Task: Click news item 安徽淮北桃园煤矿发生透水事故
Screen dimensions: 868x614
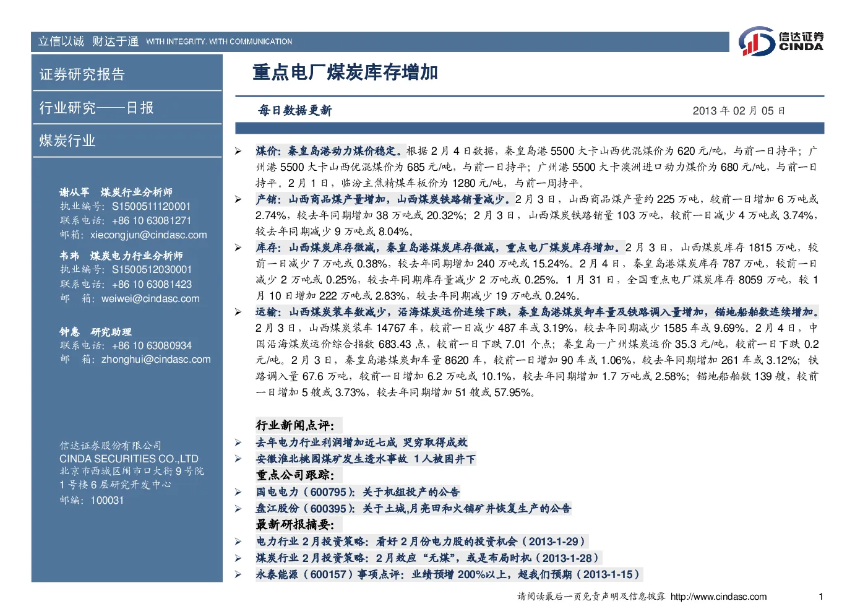Action: click(366, 459)
